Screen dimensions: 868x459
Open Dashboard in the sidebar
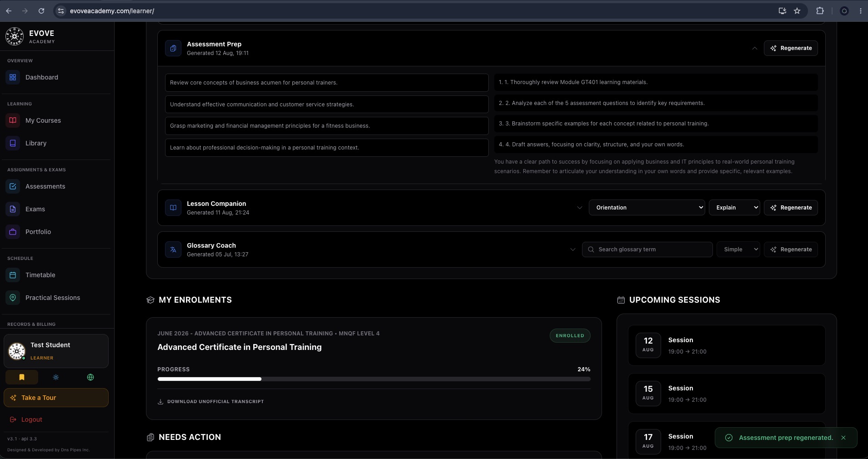pyautogui.click(x=57, y=77)
